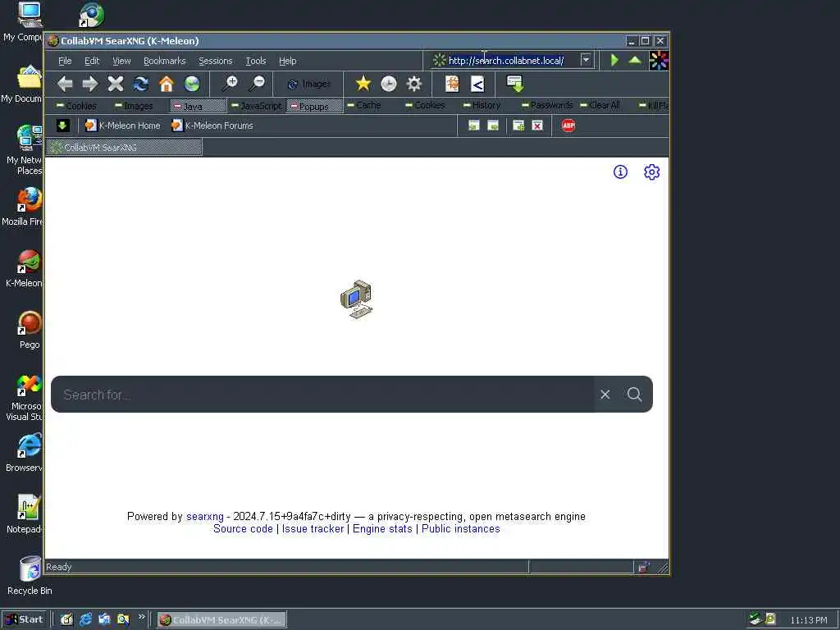Image resolution: width=840 pixels, height=630 pixels.
Task: Stop loading with the X toolbar icon
Action: tap(115, 84)
